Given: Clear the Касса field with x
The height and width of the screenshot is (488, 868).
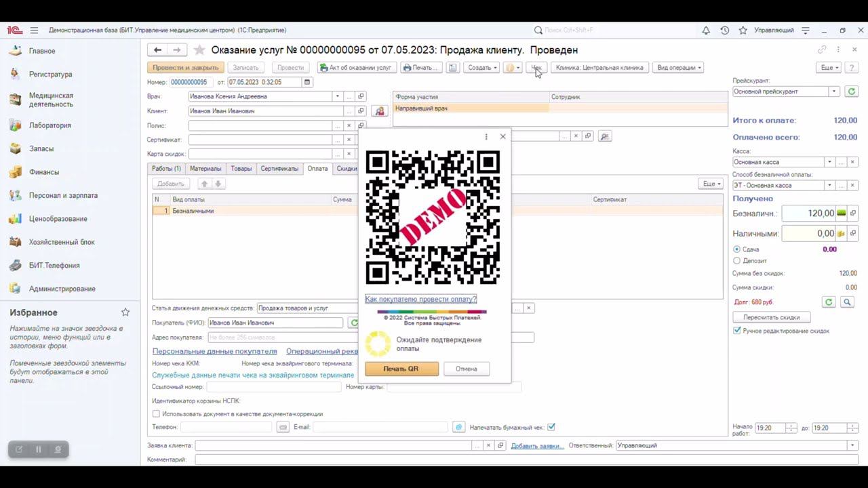Looking at the screenshot, I should point(853,162).
